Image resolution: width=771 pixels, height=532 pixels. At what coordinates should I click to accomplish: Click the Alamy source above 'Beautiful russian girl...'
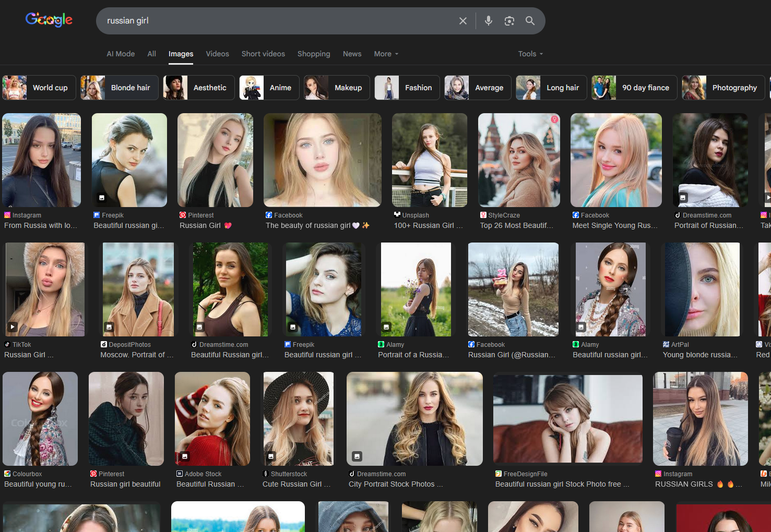[x=586, y=344]
